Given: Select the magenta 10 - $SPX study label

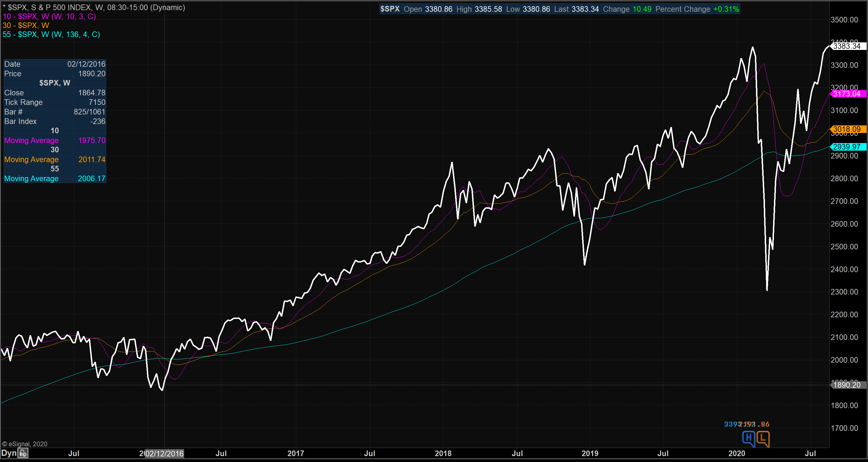Looking at the screenshot, I should click(x=49, y=17).
